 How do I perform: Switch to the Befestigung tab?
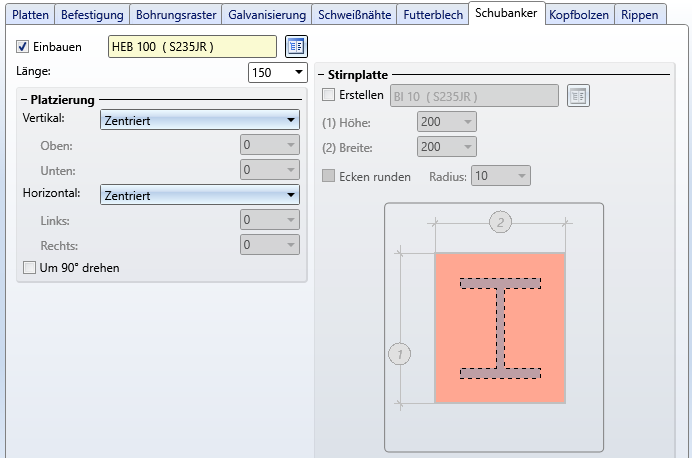pyautogui.click(x=92, y=15)
